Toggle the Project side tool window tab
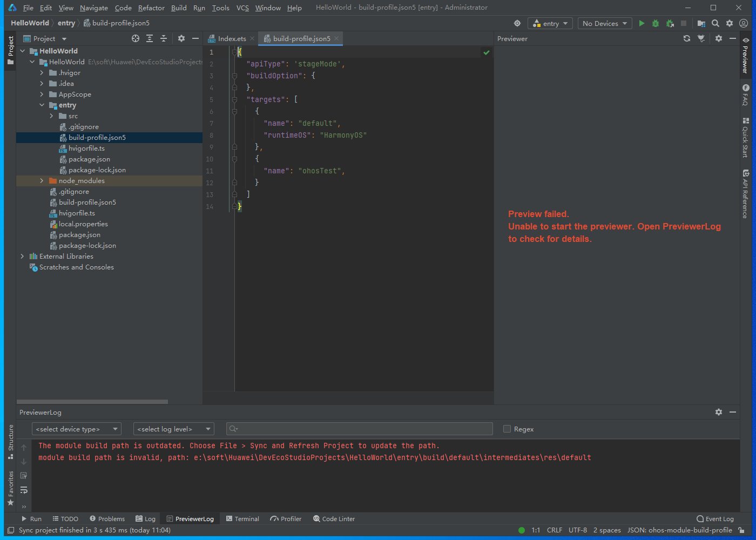The image size is (756, 540). click(10, 50)
